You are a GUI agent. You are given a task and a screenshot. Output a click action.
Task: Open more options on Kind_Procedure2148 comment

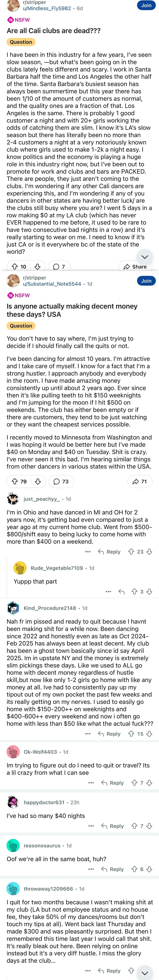[x=88, y=734]
